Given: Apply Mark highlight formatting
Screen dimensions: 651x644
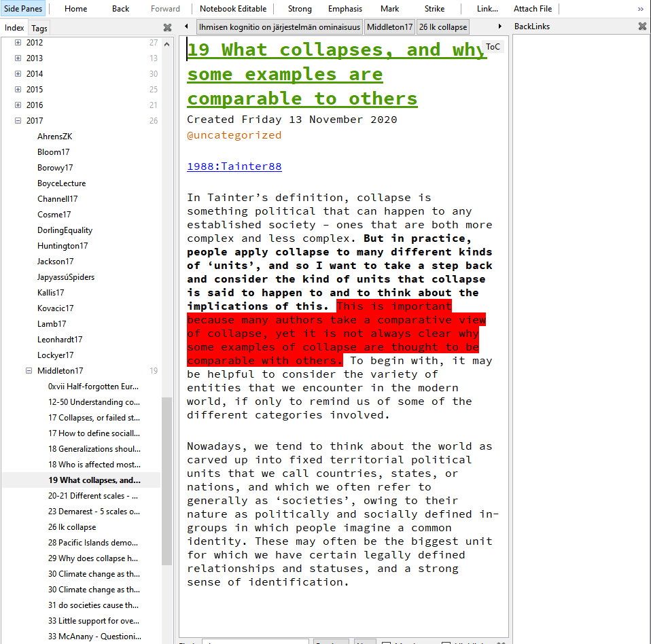Looking at the screenshot, I should [389, 9].
